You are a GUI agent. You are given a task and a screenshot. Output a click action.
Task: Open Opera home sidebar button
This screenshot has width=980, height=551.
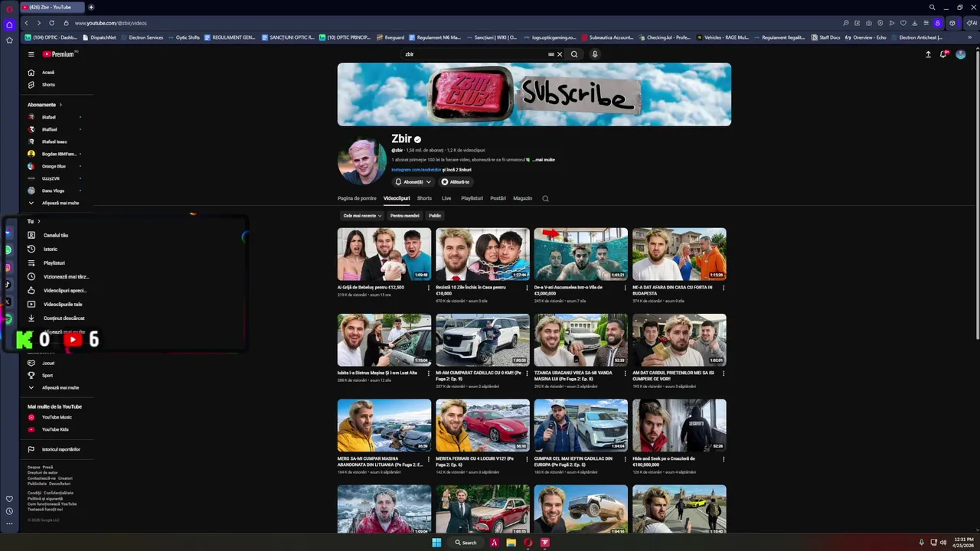(9, 25)
